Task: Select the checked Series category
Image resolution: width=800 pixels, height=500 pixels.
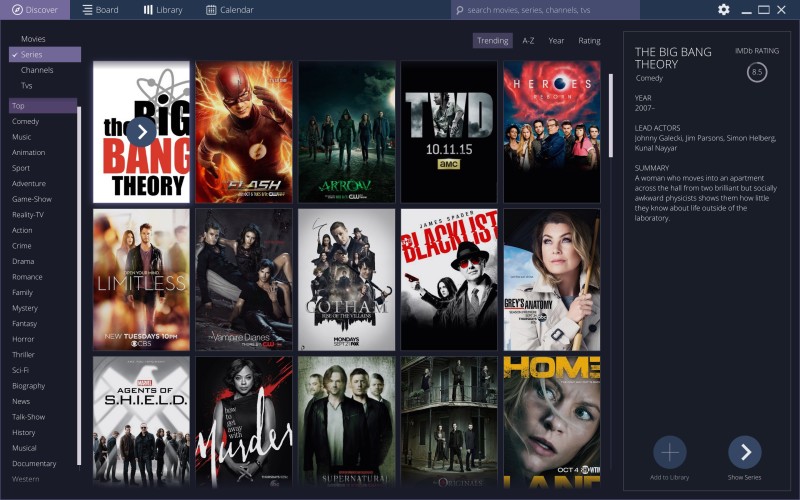Action: tap(45, 54)
